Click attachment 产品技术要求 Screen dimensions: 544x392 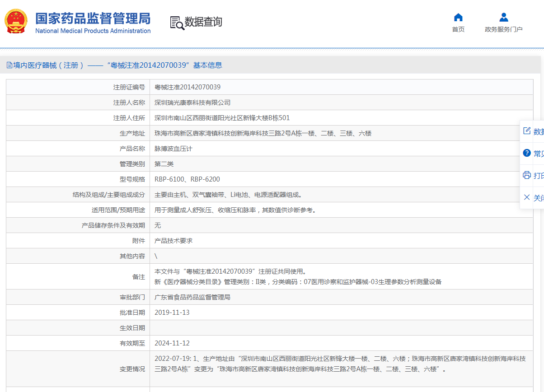[174, 241]
